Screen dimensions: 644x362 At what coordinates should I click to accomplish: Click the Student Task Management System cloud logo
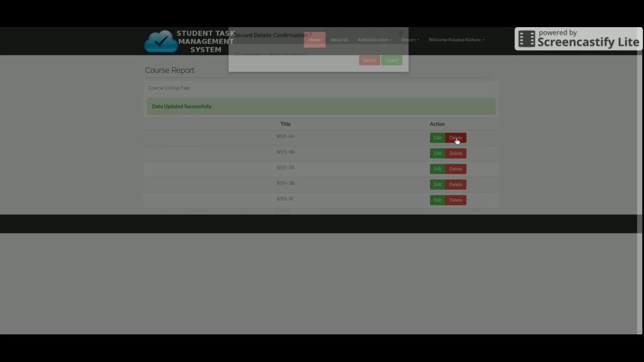161,41
